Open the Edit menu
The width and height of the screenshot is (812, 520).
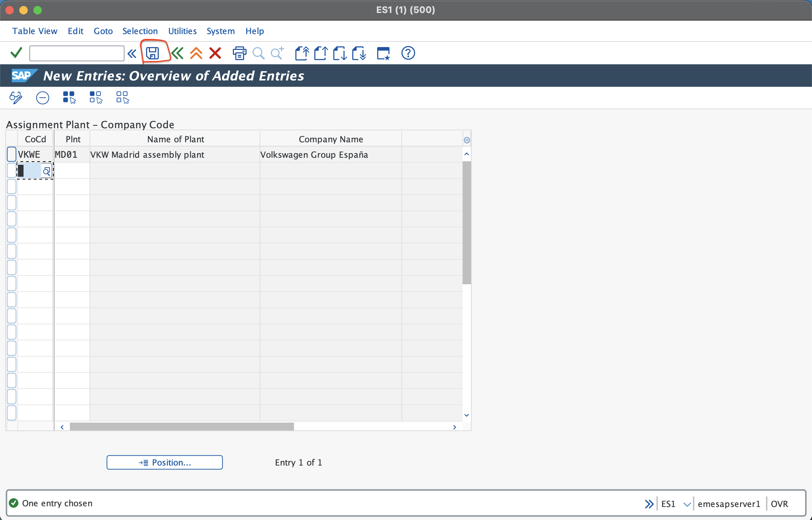(76, 31)
